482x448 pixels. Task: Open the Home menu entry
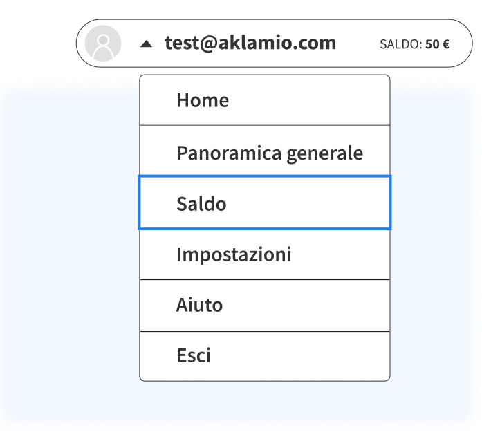(x=265, y=100)
